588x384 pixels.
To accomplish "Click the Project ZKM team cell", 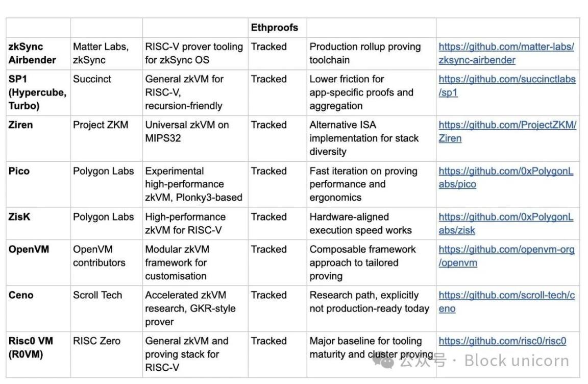I will pos(101,125).
